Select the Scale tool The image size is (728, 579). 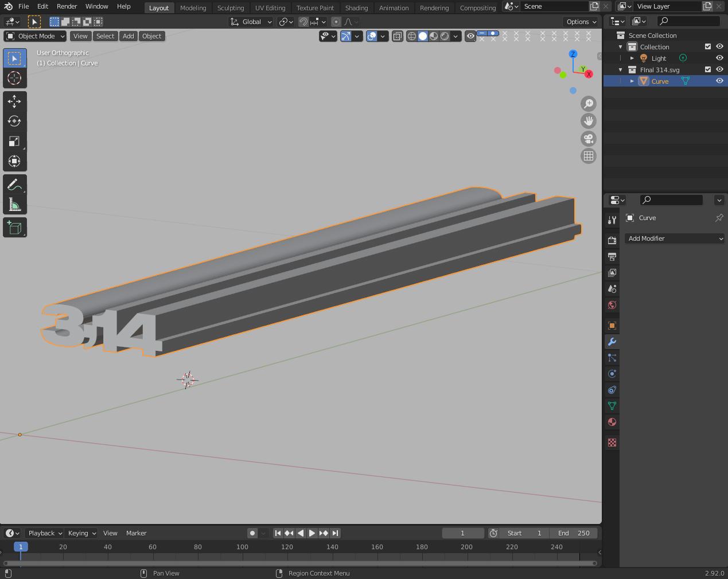(x=15, y=141)
